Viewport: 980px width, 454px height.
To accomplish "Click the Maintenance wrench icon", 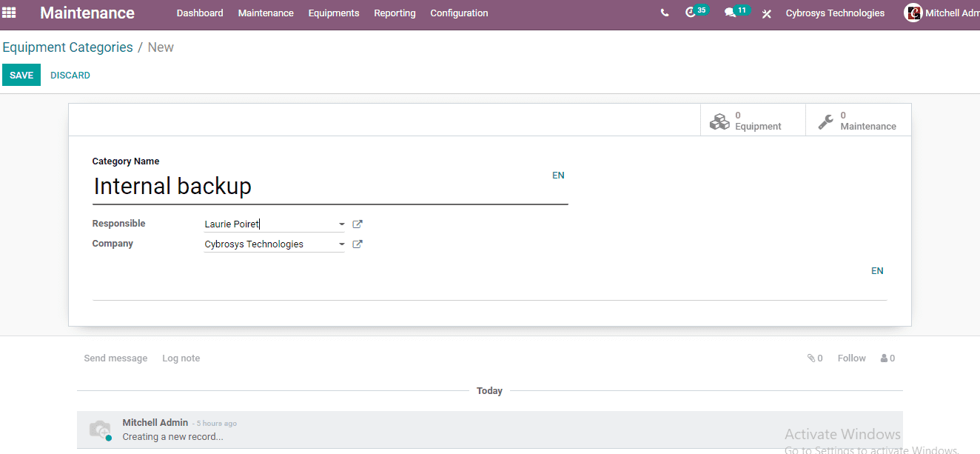I will [x=826, y=121].
